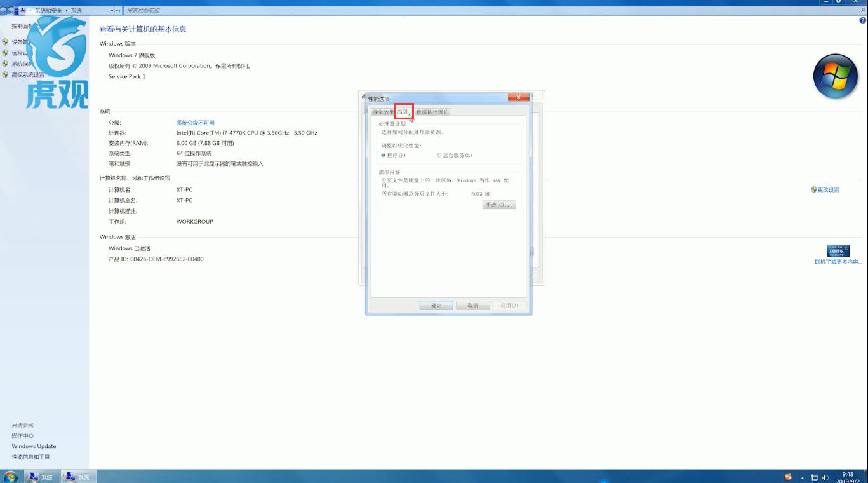The image size is (868, 483).
Task: Switch to first 系统 taskbar window button
Action: tap(41, 477)
